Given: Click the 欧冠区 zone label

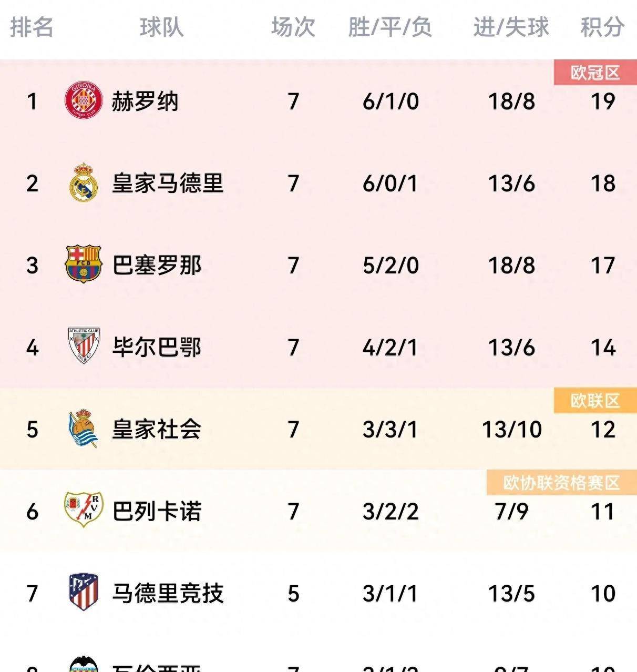Looking at the screenshot, I should [x=595, y=73].
